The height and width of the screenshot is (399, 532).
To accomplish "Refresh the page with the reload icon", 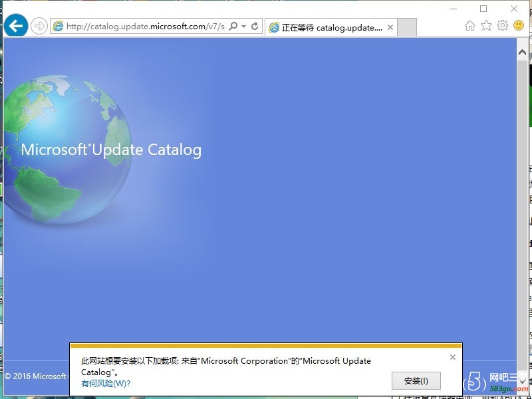I will click(255, 26).
